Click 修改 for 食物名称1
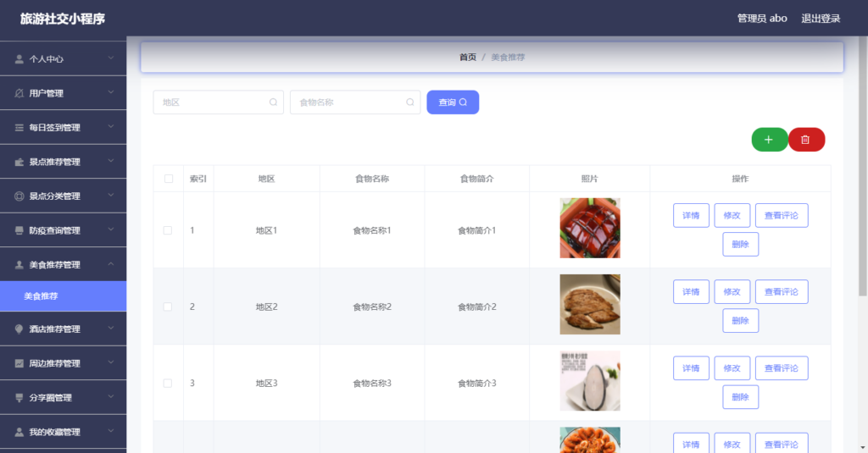Viewport: 868px width, 453px height. click(732, 216)
